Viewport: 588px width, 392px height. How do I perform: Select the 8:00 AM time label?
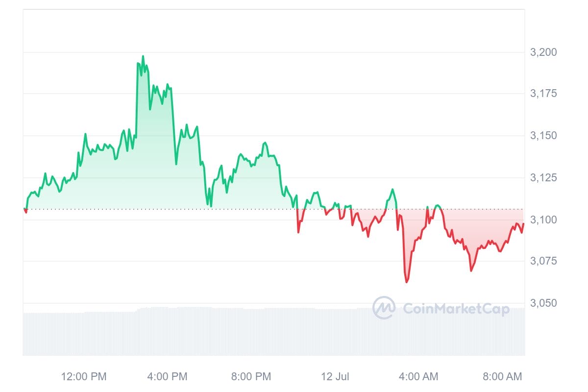coord(502,377)
